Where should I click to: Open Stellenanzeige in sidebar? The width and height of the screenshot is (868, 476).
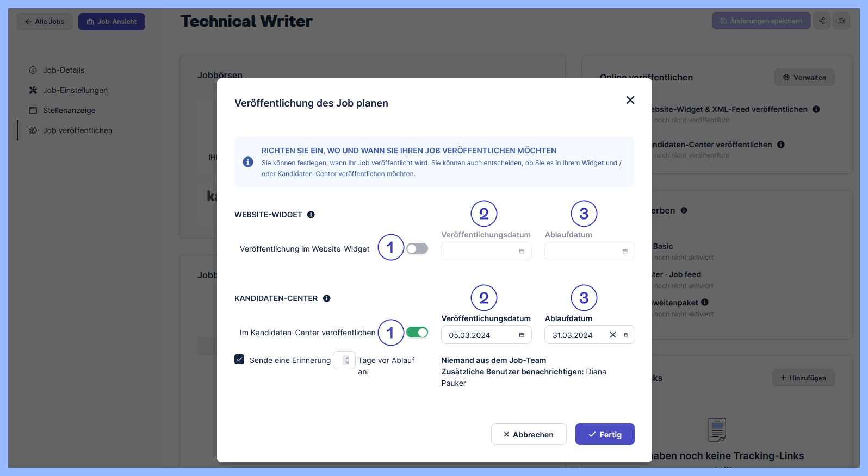(69, 110)
